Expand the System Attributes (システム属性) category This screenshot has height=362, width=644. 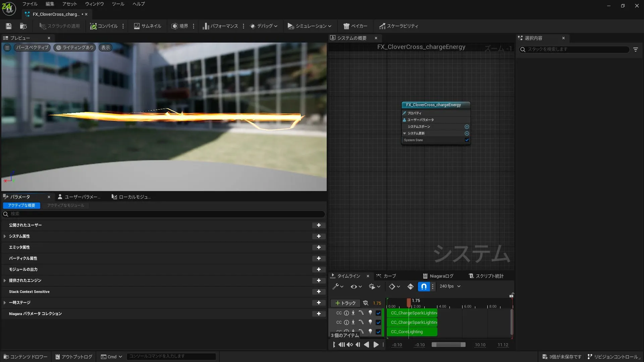(5, 236)
